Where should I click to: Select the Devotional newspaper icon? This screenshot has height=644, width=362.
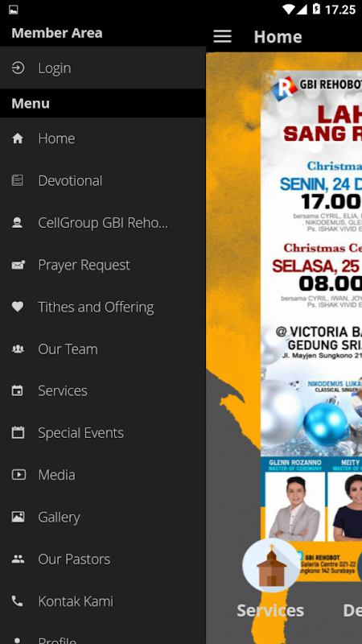tap(17, 180)
